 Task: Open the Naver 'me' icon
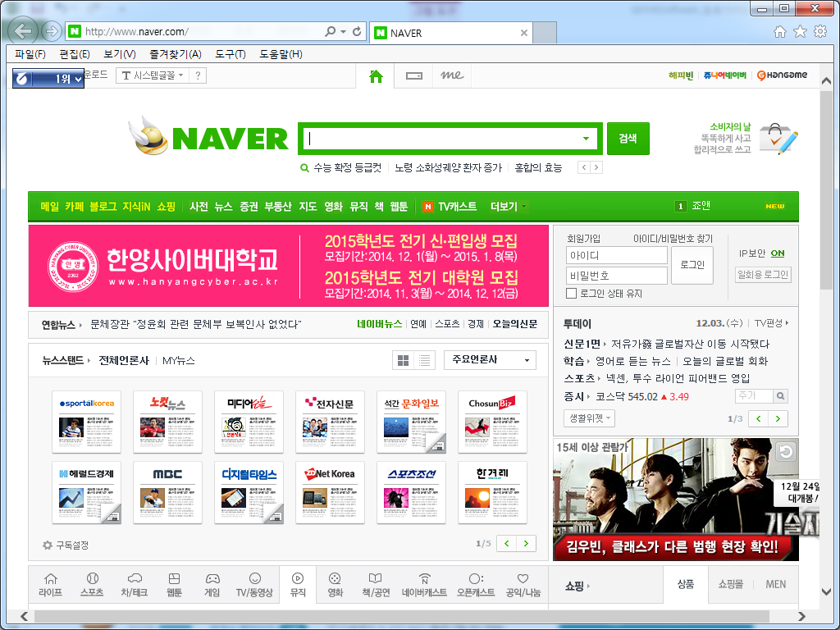click(x=452, y=75)
